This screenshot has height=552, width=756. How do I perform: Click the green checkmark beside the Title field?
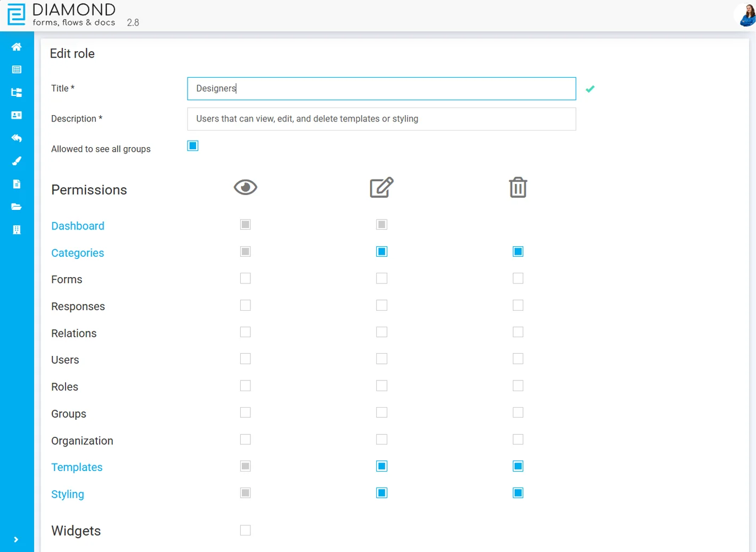click(590, 90)
